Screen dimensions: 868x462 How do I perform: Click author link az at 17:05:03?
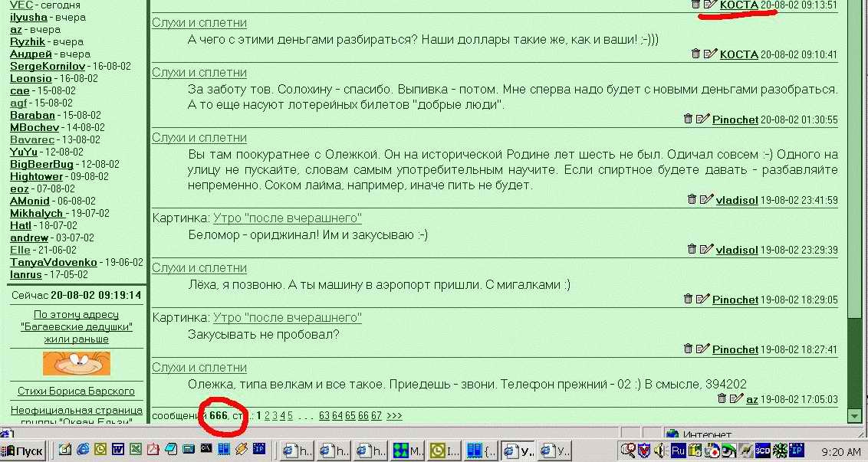click(751, 399)
